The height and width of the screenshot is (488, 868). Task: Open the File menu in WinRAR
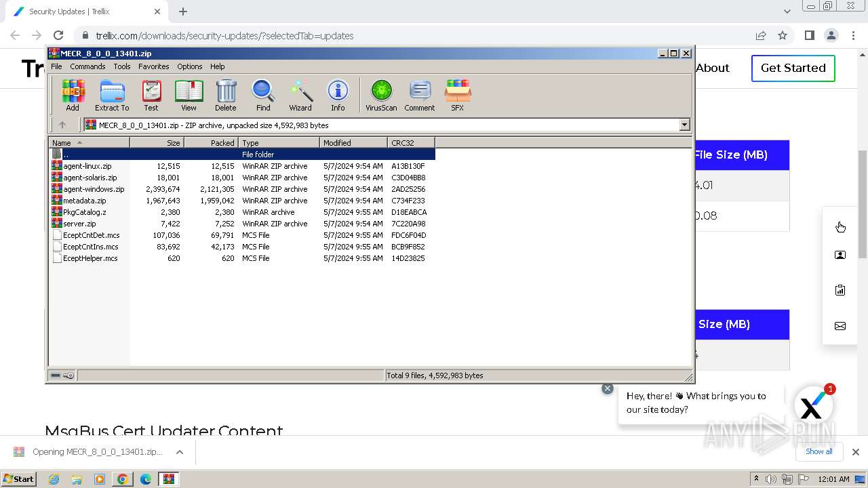pyautogui.click(x=56, y=66)
